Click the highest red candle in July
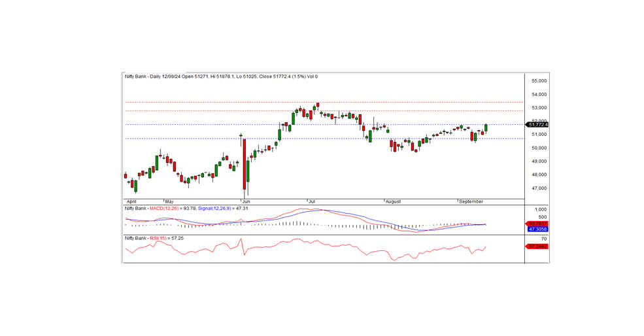The image size is (644, 336). click(x=318, y=105)
